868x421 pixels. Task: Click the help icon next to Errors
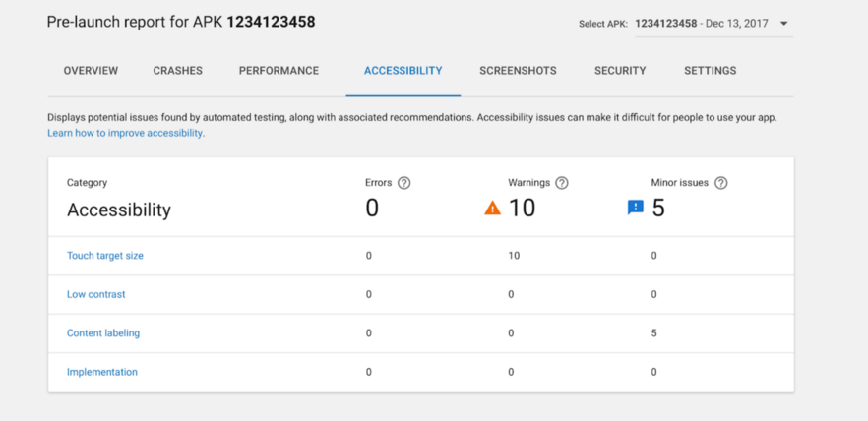[403, 183]
